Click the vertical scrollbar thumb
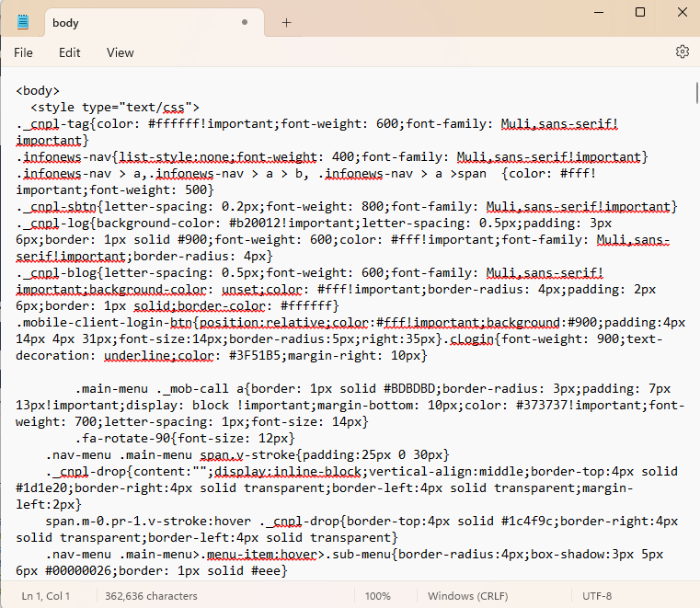This screenshot has width=700, height=608. tap(696, 92)
